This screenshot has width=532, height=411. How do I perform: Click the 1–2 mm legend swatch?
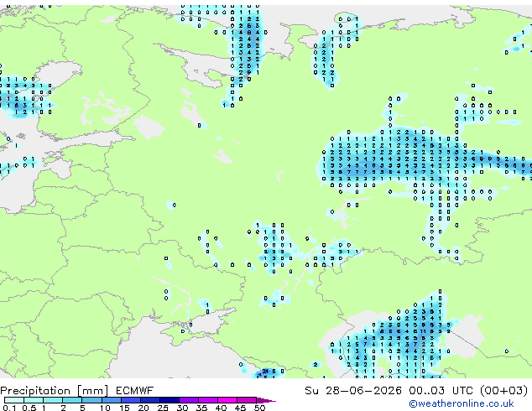click(53, 400)
